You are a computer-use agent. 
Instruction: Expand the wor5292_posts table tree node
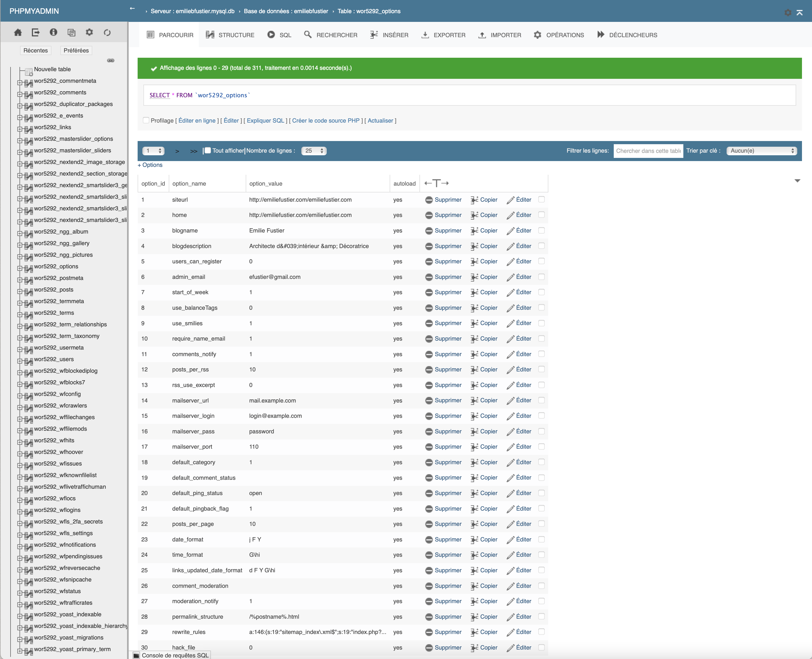click(20, 291)
